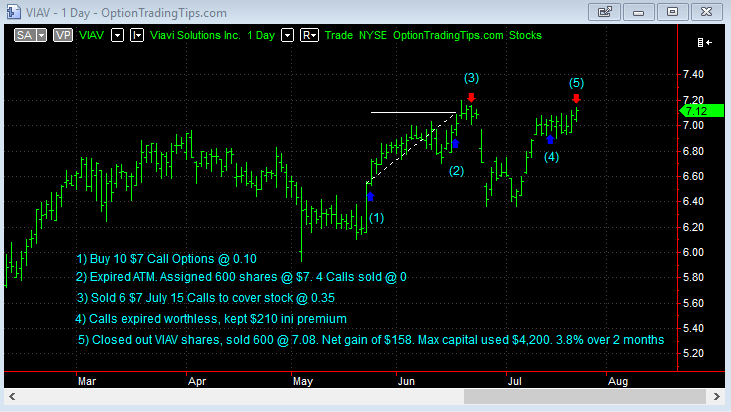
Task: Expand the VIAV symbol dropdown
Action: click(117, 35)
